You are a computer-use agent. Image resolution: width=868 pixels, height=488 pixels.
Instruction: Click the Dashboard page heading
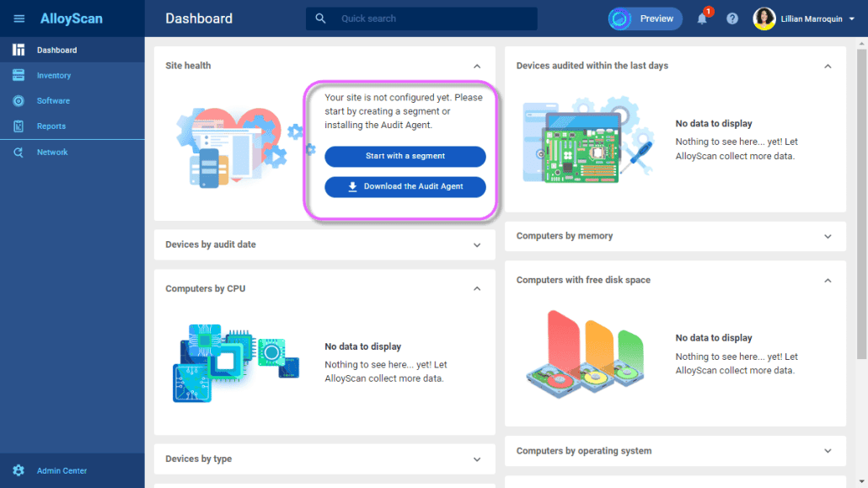point(199,19)
